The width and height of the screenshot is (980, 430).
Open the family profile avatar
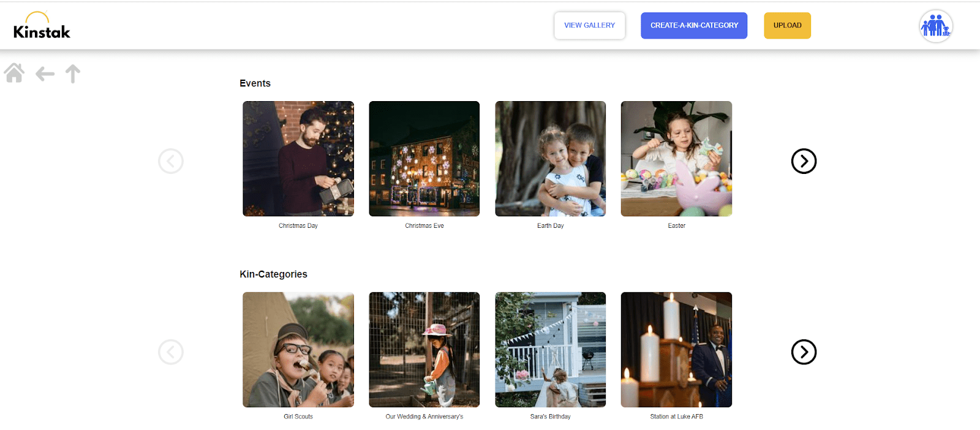(x=935, y=26)
